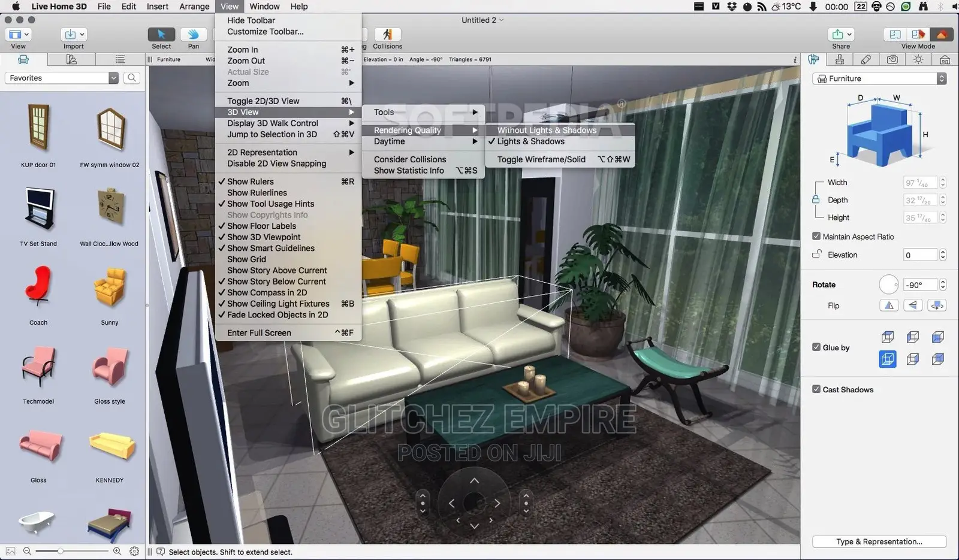Choose Zoom In menu item
The width and height of the screenshot is (959, 560).
pyautogui.click(x=288, y=50)
